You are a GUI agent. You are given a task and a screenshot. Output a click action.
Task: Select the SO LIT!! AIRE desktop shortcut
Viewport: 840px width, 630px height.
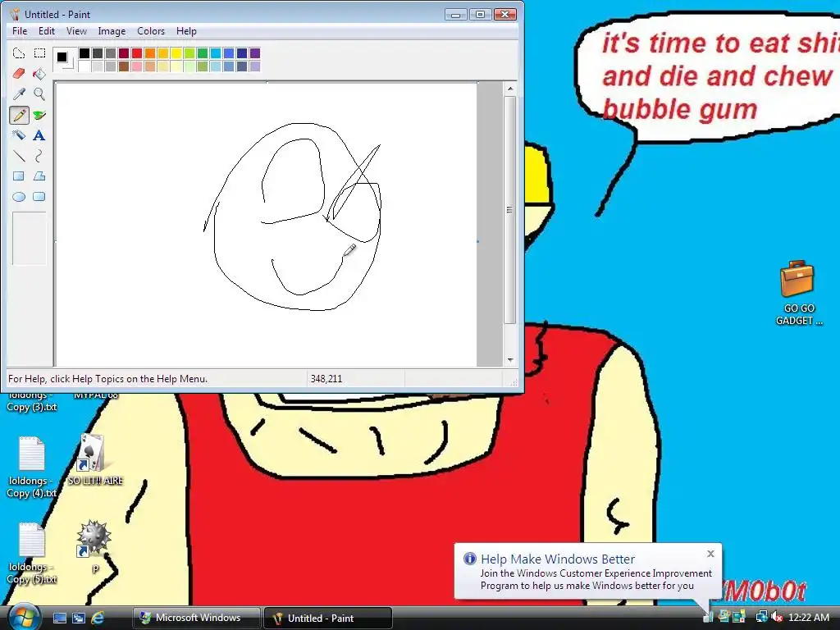pyautogui.click(x=95, y=460)
